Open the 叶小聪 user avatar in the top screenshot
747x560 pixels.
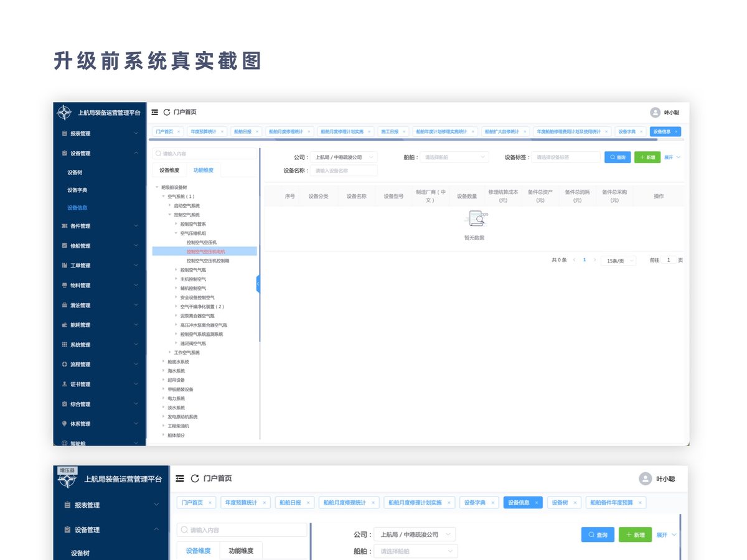(655, 113)
